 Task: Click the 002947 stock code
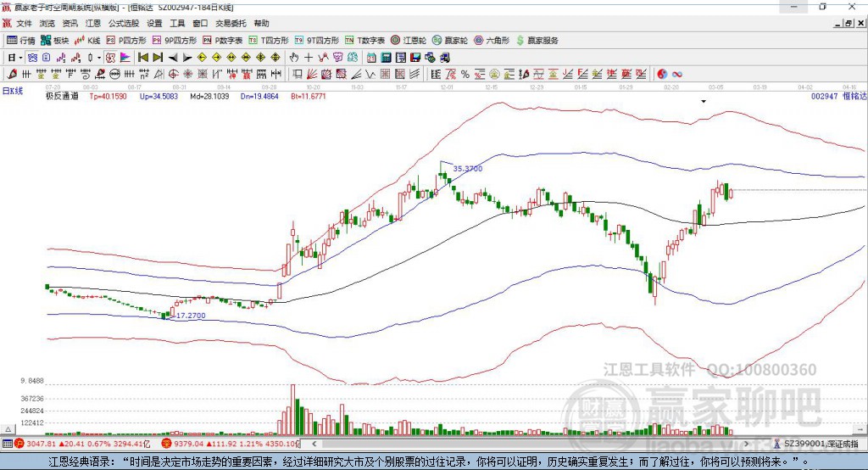[824, 97]
